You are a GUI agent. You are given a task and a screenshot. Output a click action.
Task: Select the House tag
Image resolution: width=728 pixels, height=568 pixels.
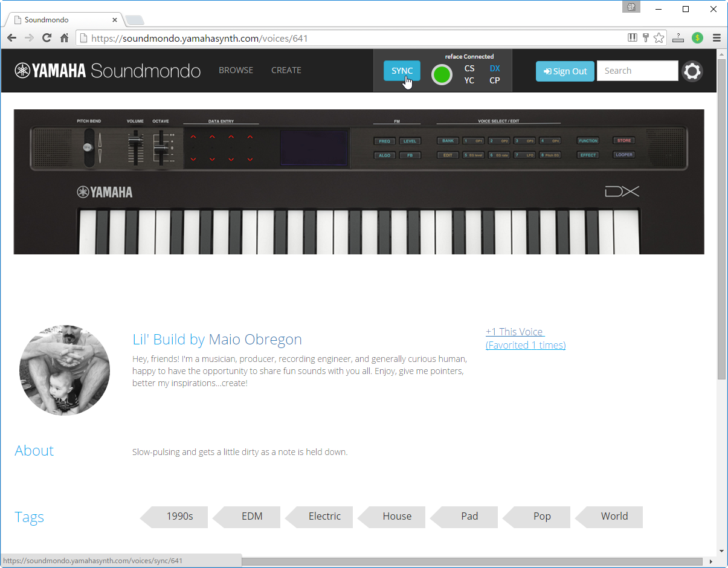(393, 517)
